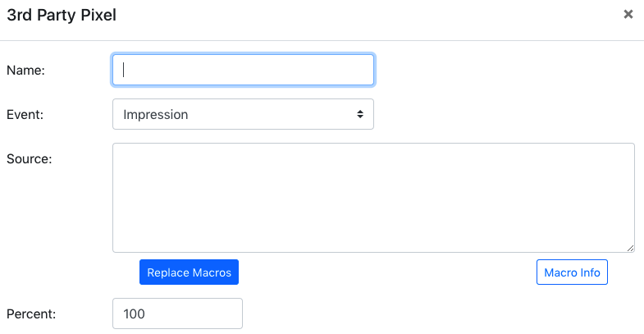Open the Event dropdown showing Impression
Screen dimensions: 644x334
(243, 114)
